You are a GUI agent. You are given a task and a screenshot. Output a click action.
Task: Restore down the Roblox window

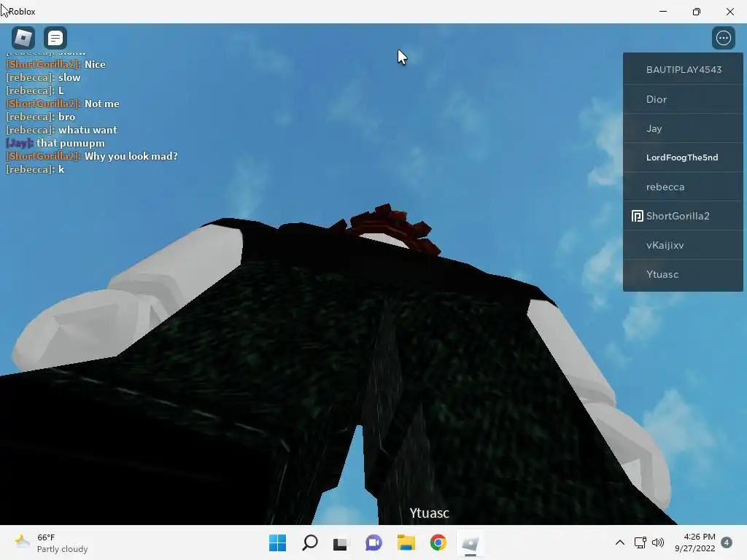coord(697,12)
